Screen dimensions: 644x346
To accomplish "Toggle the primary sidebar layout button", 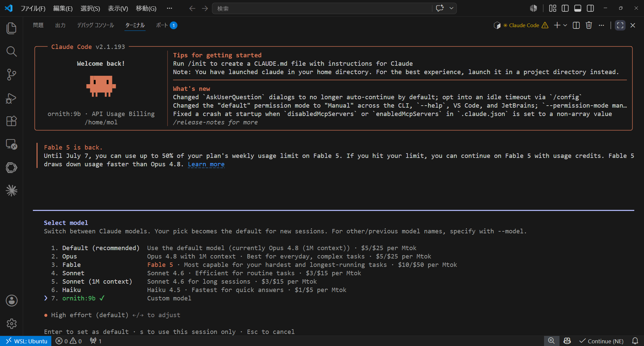I will 565,8.
